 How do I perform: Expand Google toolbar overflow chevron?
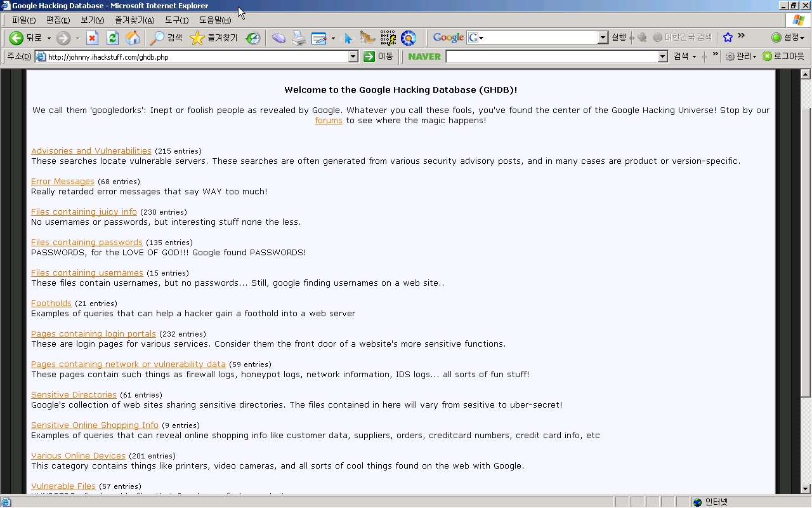(x=741, y=36)
